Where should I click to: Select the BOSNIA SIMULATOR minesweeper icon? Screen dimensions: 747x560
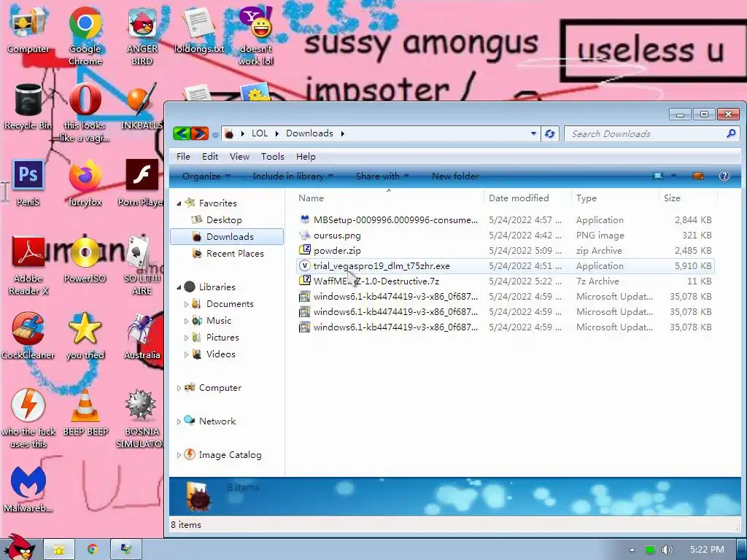tap(140, 418)
